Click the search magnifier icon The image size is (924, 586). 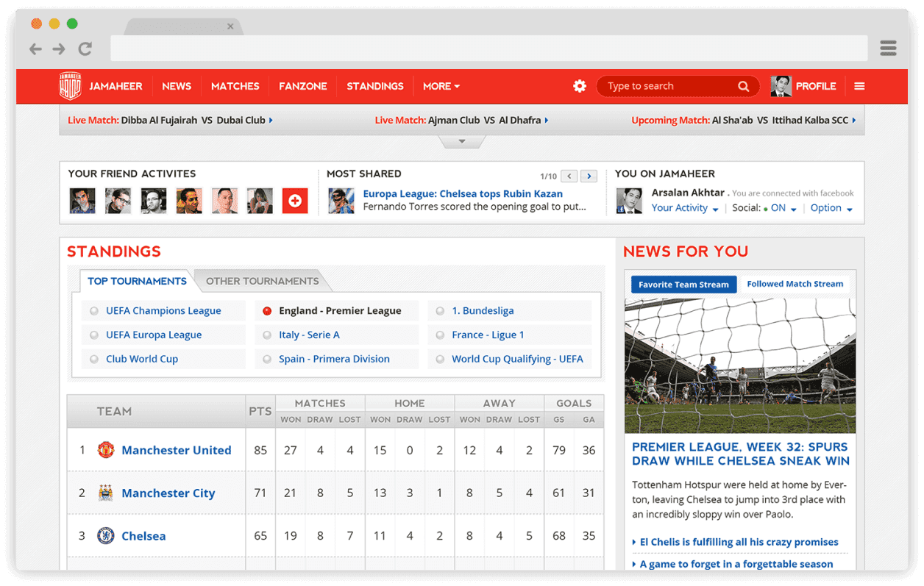point(744,86)
